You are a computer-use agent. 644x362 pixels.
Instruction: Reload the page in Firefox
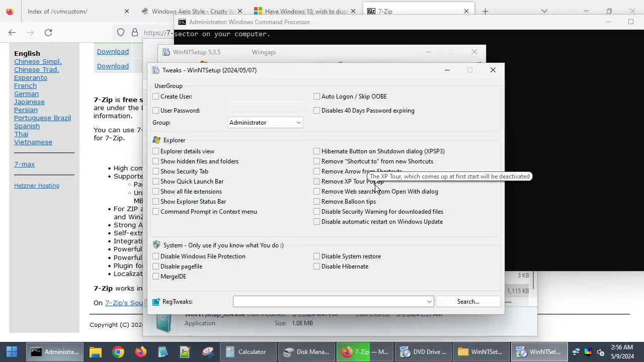coord(48,32)
